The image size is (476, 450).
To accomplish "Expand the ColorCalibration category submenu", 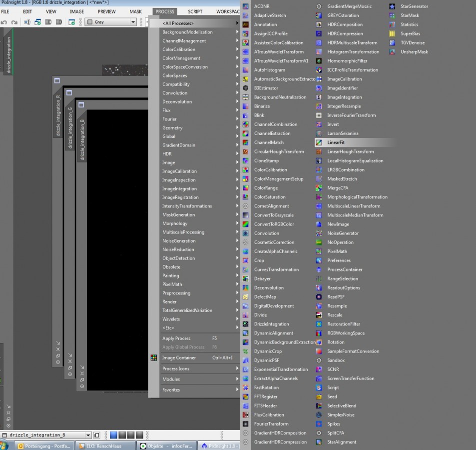I will (198, 49).
